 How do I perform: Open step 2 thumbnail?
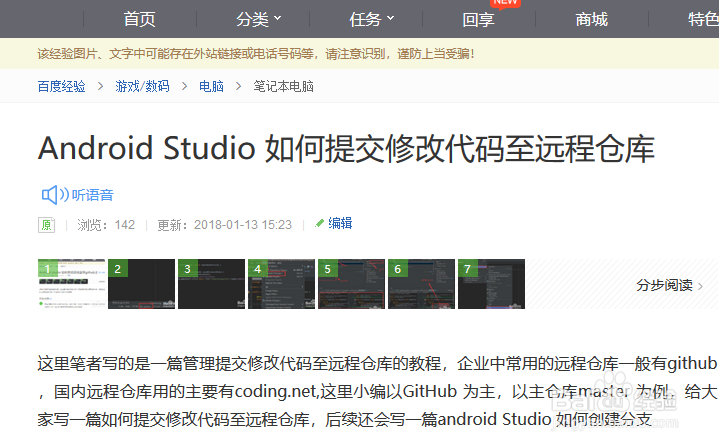pyautogui.click(x=141, y=284)
